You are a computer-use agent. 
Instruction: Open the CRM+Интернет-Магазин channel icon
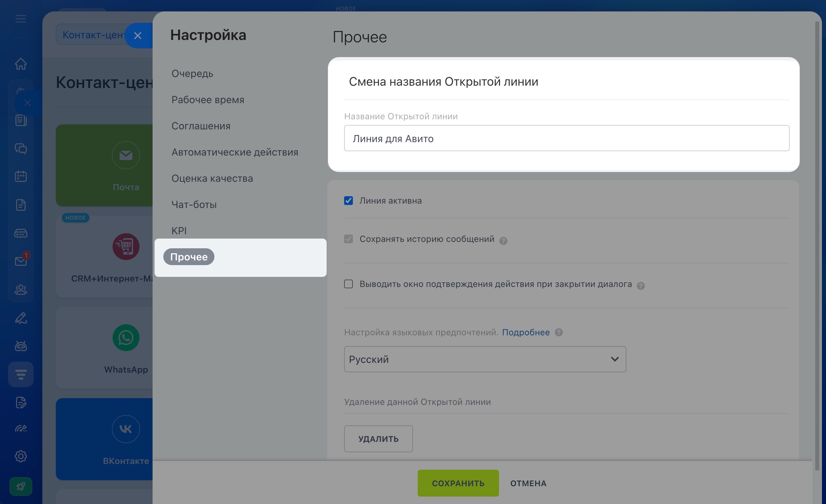tap(126, 247)
